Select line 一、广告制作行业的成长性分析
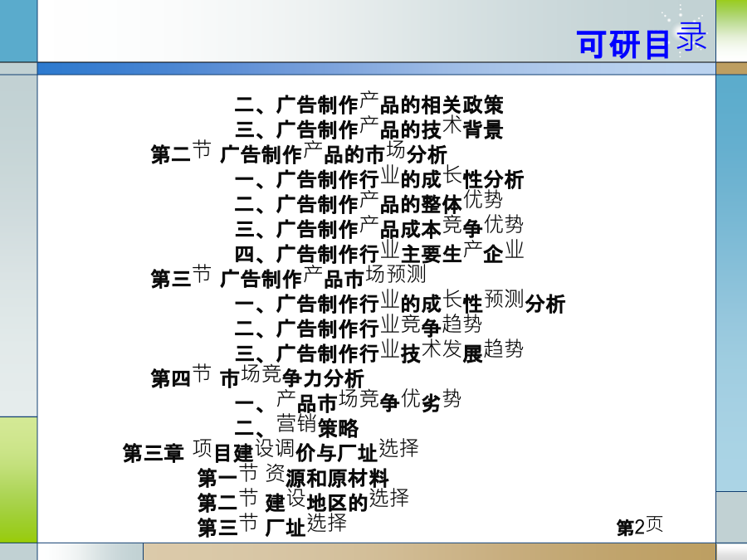Image resolution: width=747 pixels, height=560 pixels. 379,178
